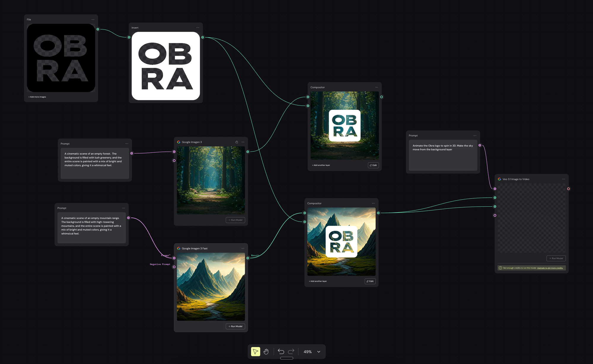Select the generated forest image thumbnail
Screen dimensions: 593x364
[x=211, y=180]
